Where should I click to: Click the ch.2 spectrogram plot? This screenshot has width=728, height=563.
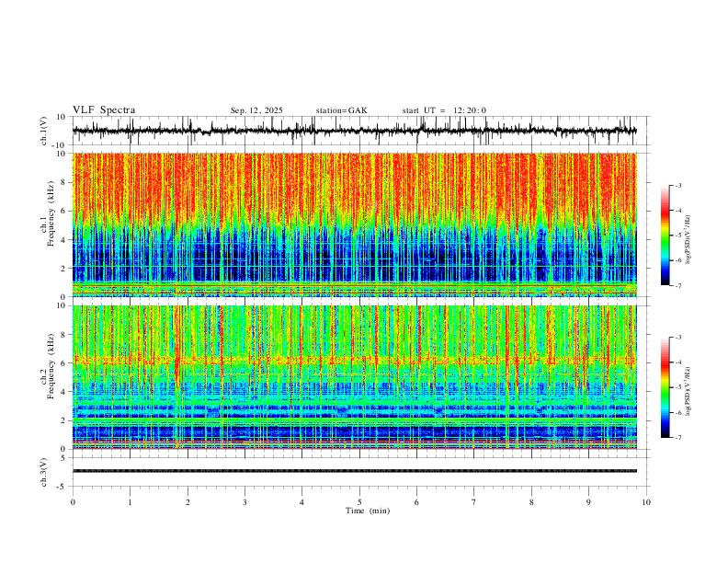pyautogui.click(x=355, y=377)
